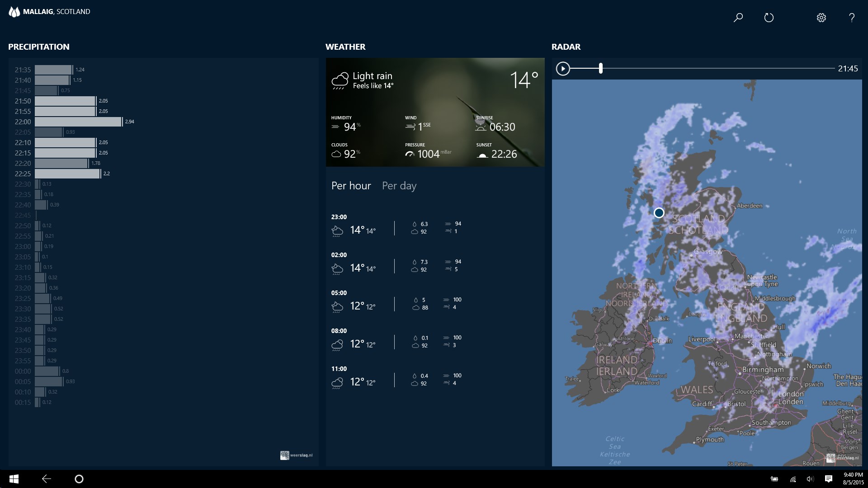Click the weerslag.nl attribution link

click(x=297, y=455)
